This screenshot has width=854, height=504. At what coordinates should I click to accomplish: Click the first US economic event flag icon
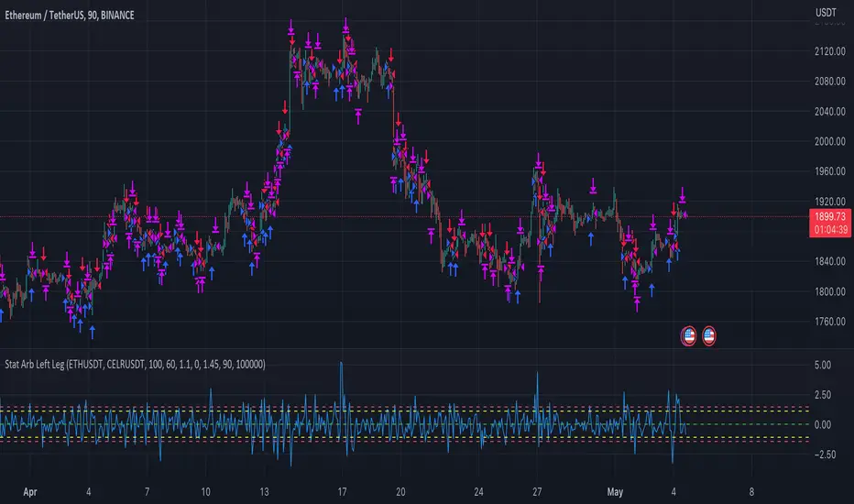[x=688, y=335]
